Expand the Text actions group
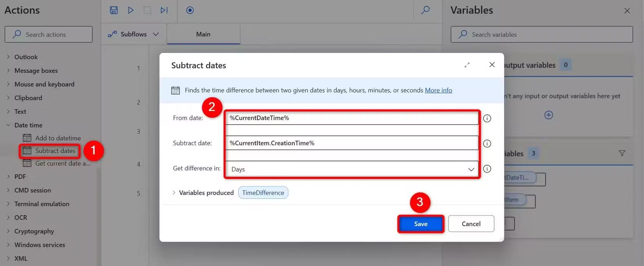This screenshot has width=644, height=266. point(8,111)
